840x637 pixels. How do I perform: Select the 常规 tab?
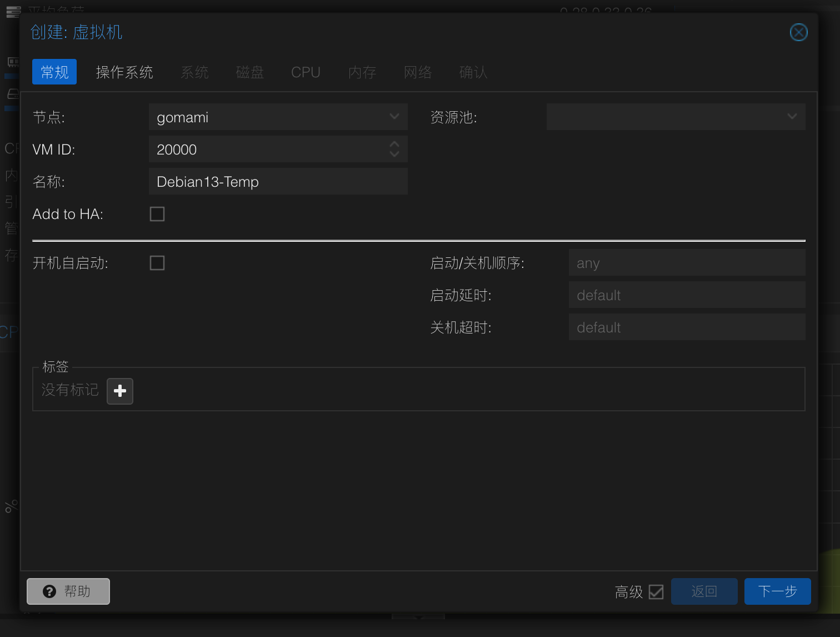click(x=54, y=72)
